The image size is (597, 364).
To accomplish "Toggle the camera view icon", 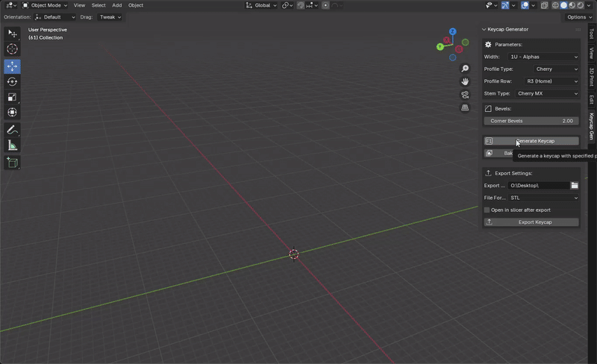I will (x=465, y=95).
